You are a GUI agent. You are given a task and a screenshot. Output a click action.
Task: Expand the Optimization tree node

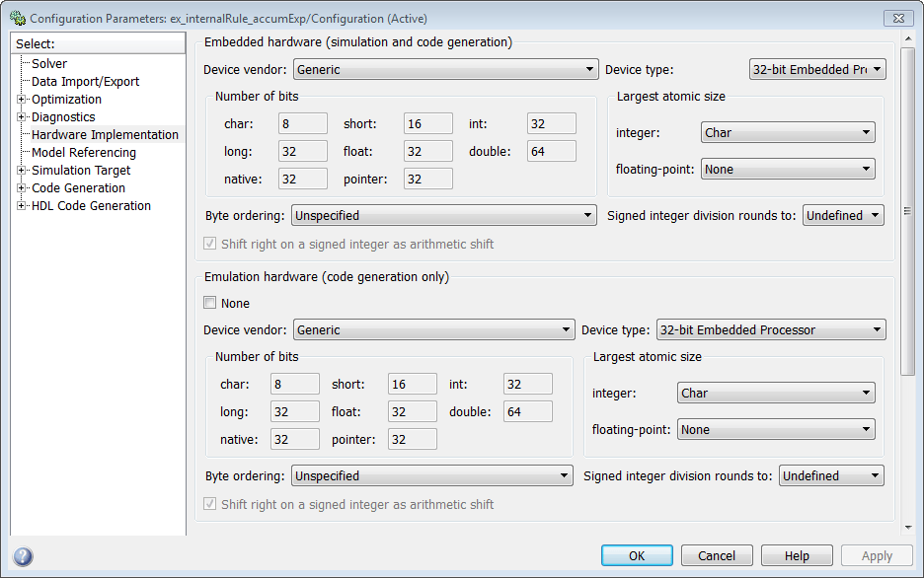point(21,100)
